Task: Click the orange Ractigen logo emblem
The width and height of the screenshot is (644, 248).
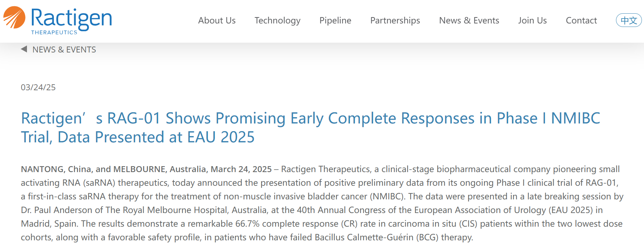Action: (x=14, y=17)
